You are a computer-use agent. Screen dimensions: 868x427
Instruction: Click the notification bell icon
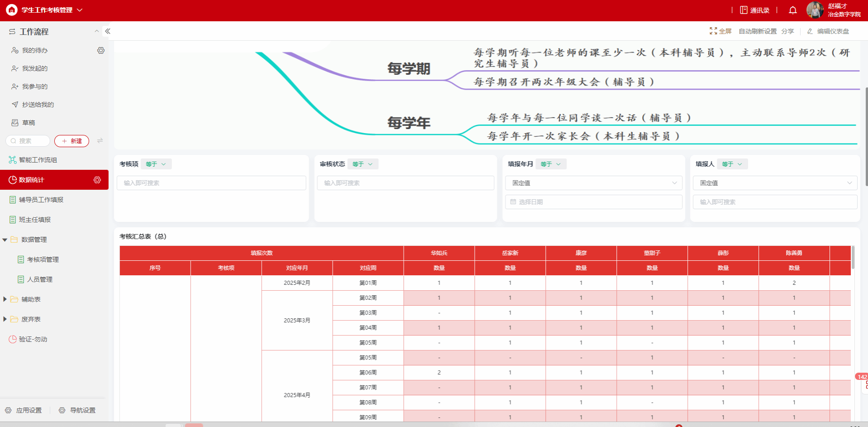pyautogui.click(x=792, y=10)
